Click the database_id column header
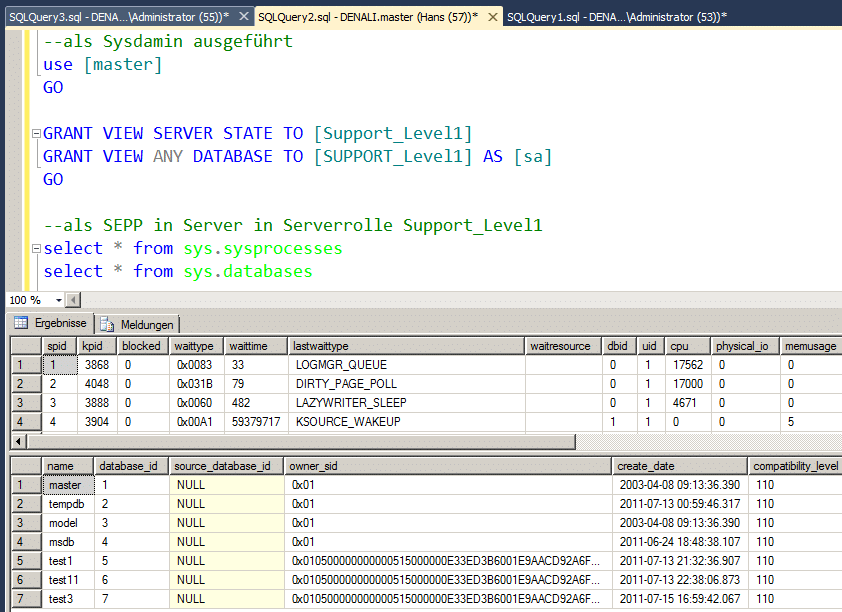The image size is (842, 612). click(132, 466)
